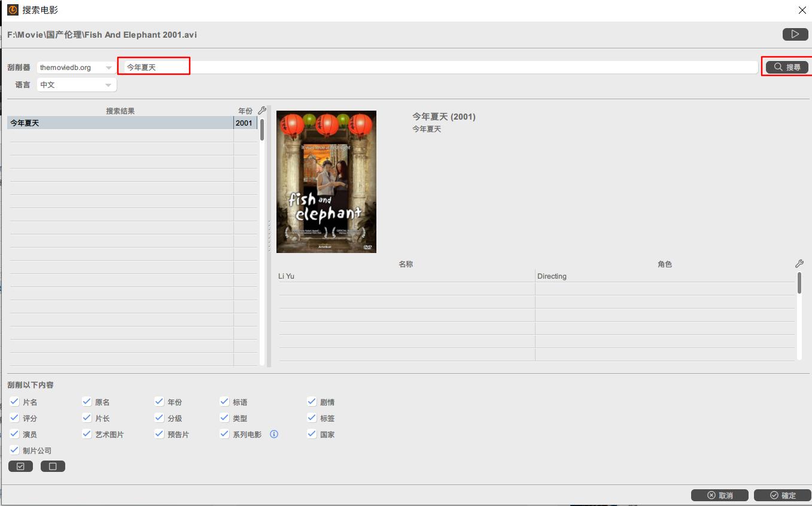Disable the 预告片 checkbox
Screen dimensions: 812x506
(x=159, y=434)
